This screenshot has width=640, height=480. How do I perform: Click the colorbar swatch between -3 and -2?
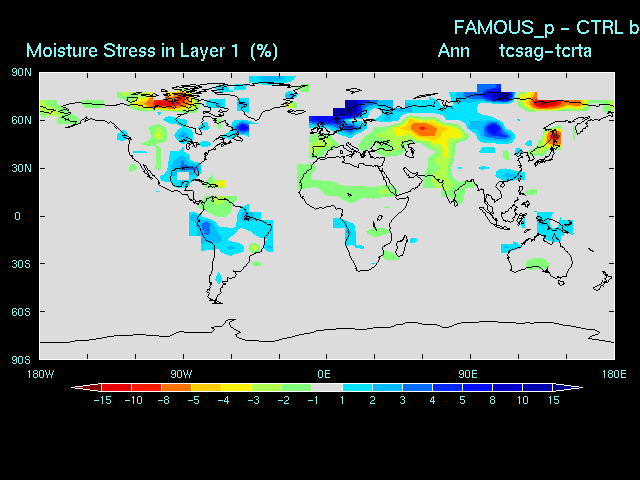pos(267,387)
